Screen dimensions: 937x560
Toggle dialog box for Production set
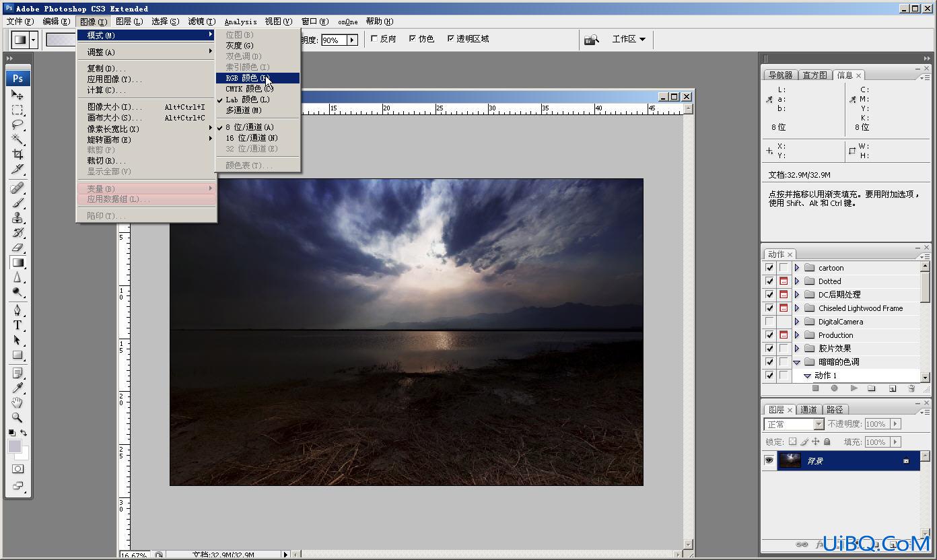pyautogui.click(x=784, y=335)
